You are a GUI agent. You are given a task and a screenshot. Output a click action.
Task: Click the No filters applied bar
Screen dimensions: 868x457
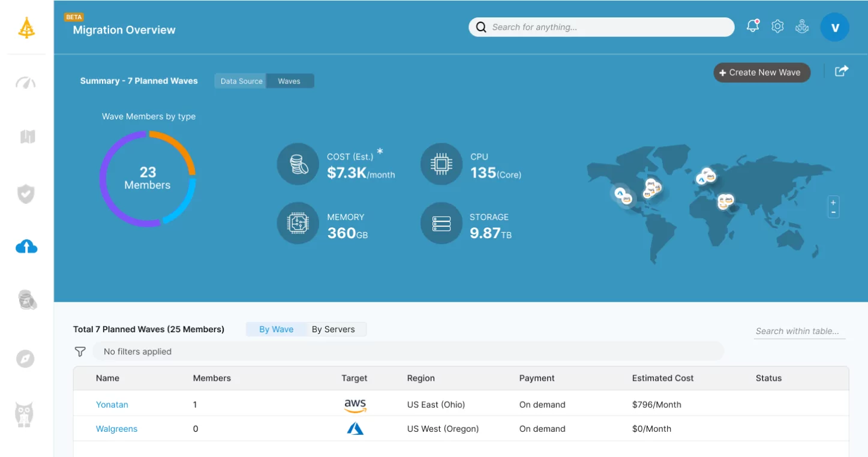(x=408, y=351)
